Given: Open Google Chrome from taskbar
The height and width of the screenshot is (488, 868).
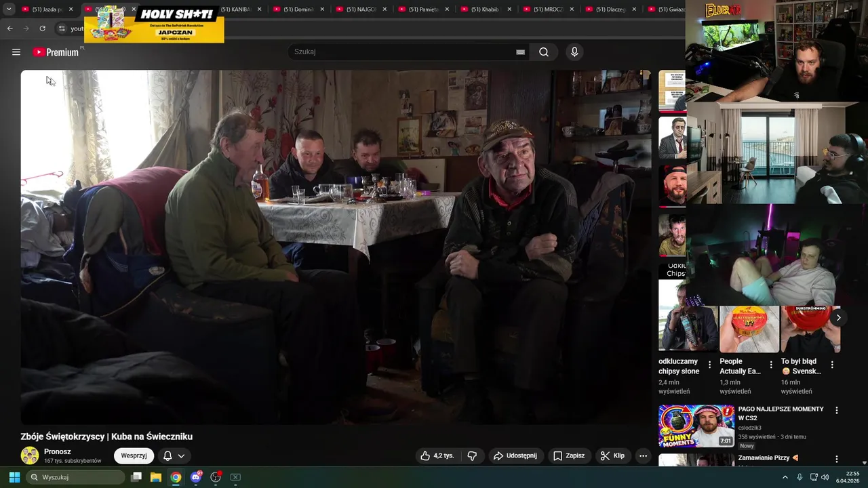Looking at the screenshot, I should (176, 477).
